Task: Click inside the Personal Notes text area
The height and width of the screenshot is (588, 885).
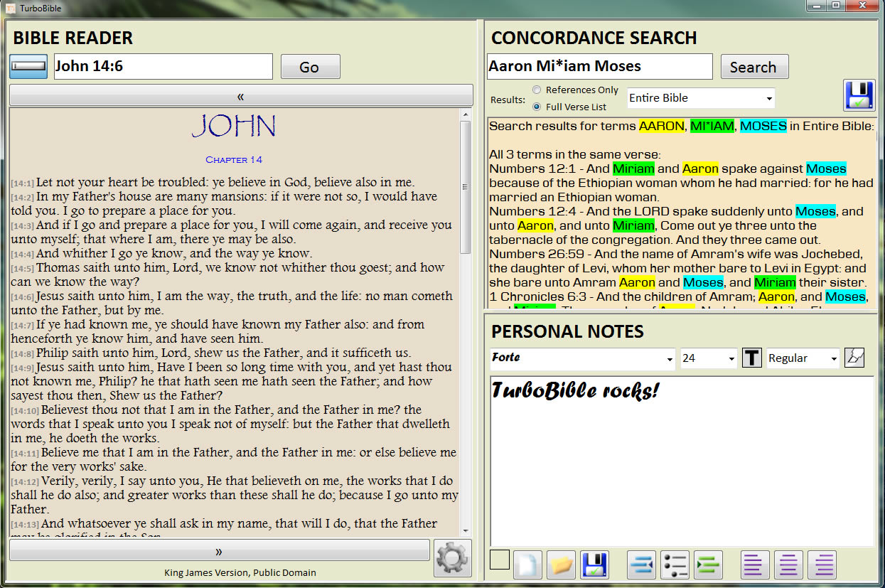Action: click(x=682, y=461)
